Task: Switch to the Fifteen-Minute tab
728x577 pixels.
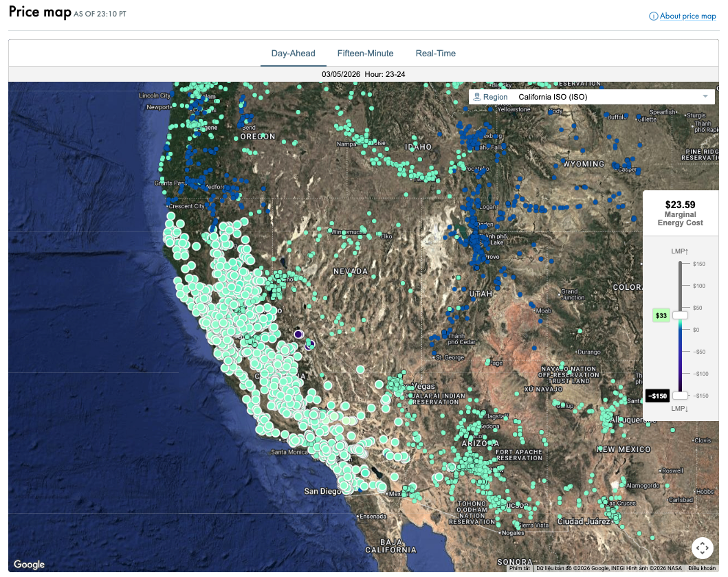Action: (x=365, y=54)
